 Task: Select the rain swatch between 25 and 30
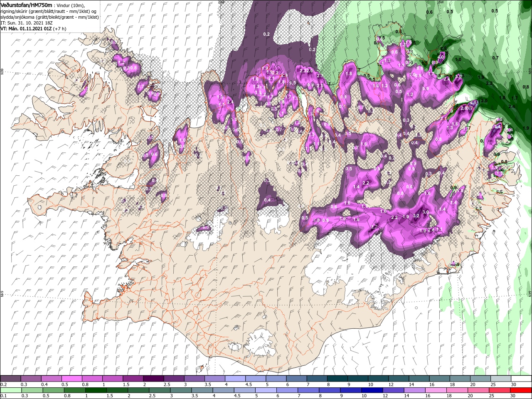(x=500, y=390)
